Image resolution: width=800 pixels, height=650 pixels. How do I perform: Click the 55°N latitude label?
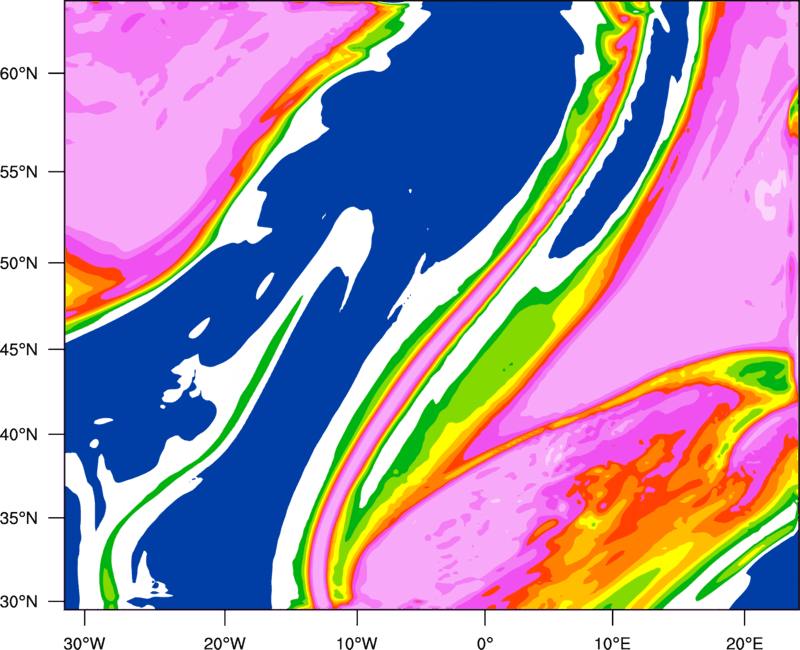pyautogui.click(x=19, y=172)
